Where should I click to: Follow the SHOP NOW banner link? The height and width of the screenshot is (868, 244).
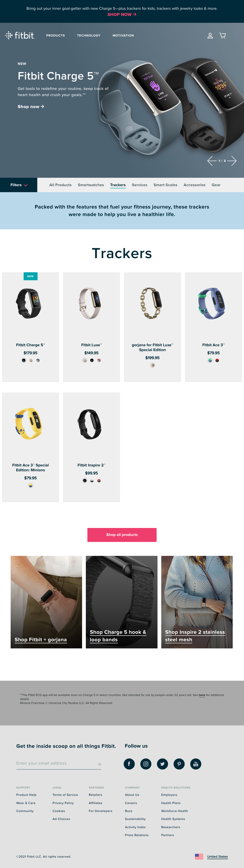pyautogui.click(x=122, y=14)
